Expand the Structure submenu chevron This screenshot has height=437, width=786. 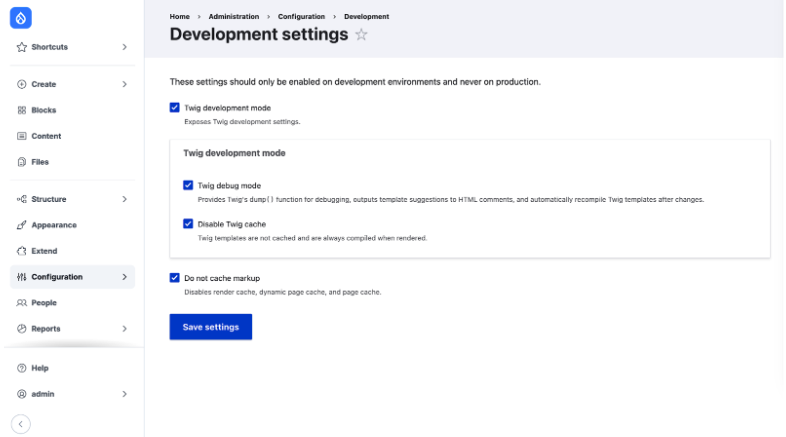pos(124,199)
